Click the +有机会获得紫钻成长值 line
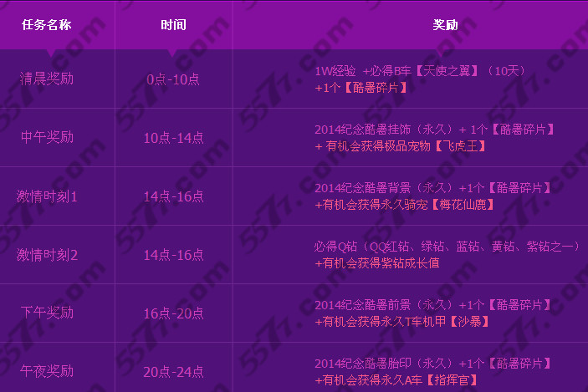588x392 pixels. click(x=377, y=263)
